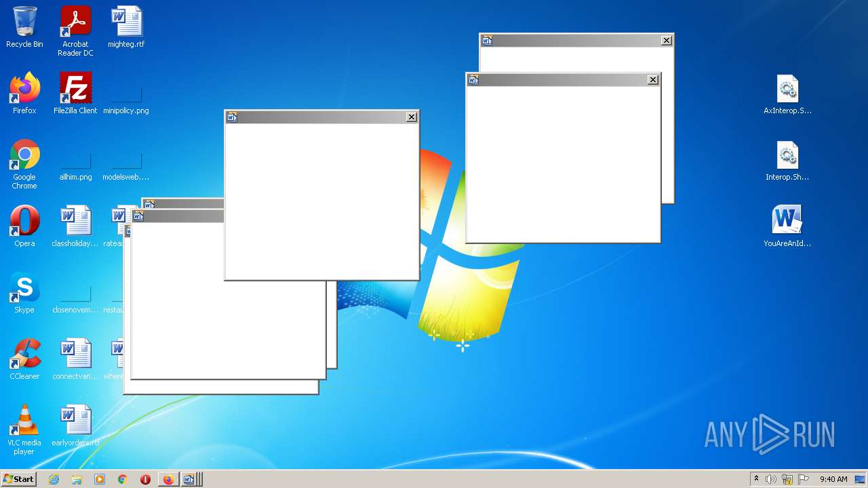This screenshot has height=488, width=868.
Task: Select the earlyorder.rtf document icon
Action: [x=75, y=426]
